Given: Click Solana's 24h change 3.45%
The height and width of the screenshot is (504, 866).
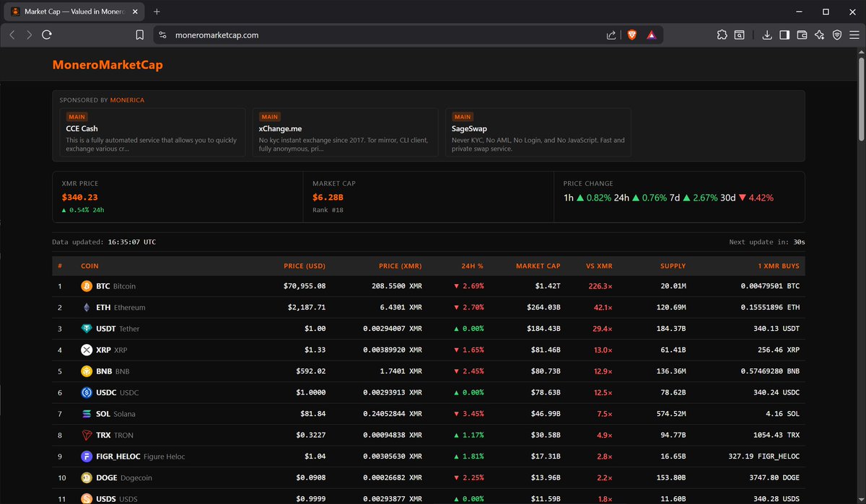Looking at the screenshot, I should click(x=469, y=414).
